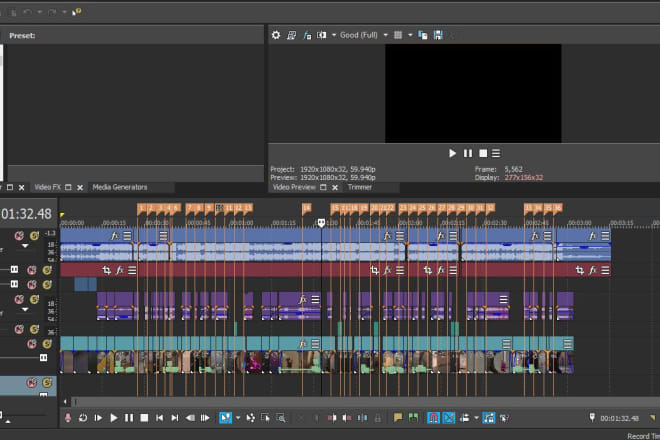Toggle Ignore Event Grouping button

[504, 418]
